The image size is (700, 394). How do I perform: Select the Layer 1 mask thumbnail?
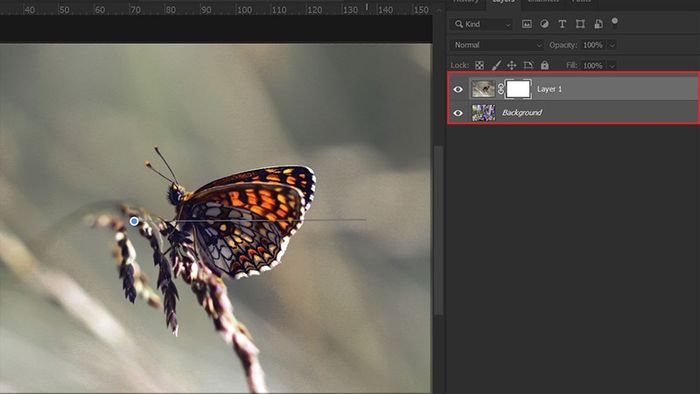click(518, 89)
